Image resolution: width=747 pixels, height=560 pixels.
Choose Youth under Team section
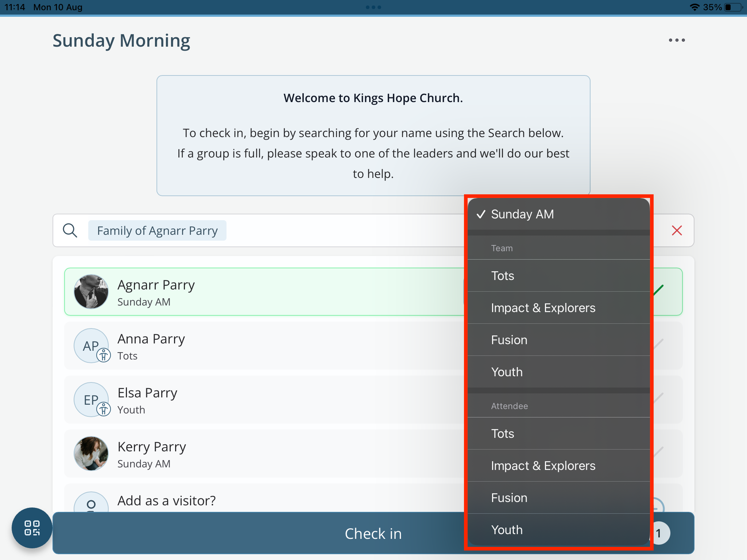point(559,372)
